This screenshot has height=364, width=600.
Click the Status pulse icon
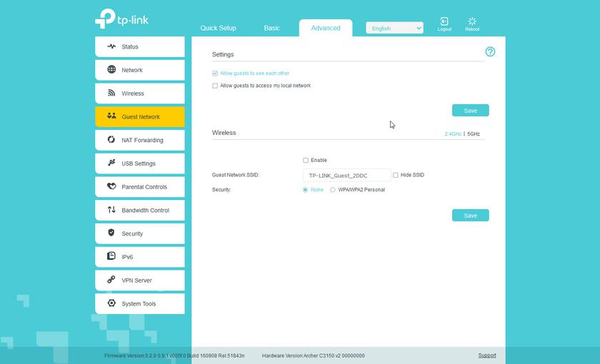[111, 46]
